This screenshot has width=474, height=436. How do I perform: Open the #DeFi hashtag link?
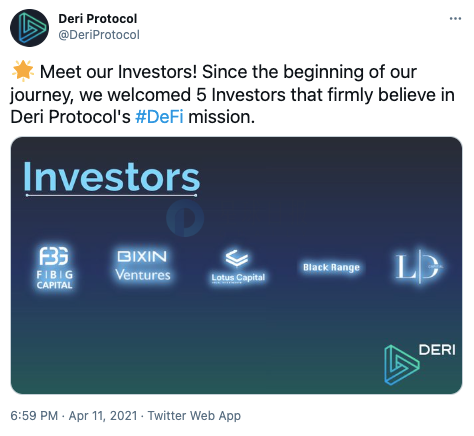pos(159,117)
